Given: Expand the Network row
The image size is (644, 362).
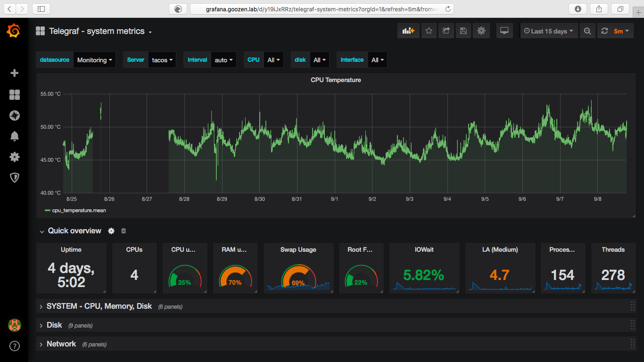Looking at the screenshot, I should (61, 344).
